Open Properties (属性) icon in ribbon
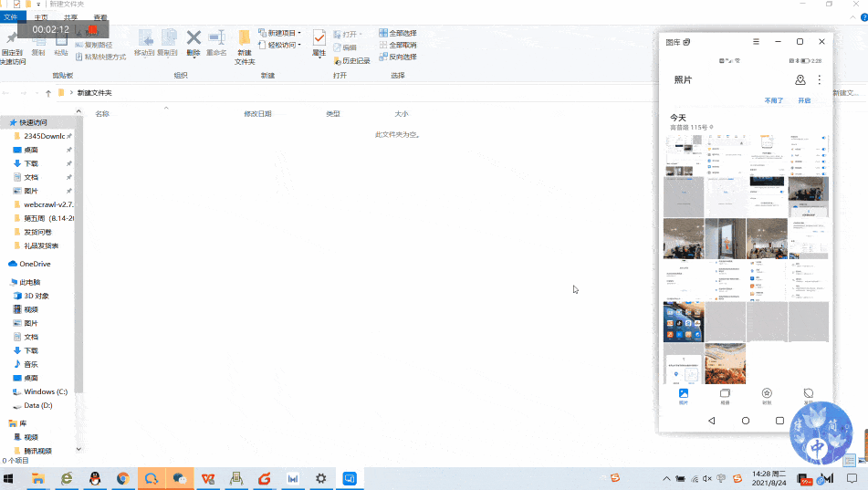 pyautogui.click(x=319, y=37)
